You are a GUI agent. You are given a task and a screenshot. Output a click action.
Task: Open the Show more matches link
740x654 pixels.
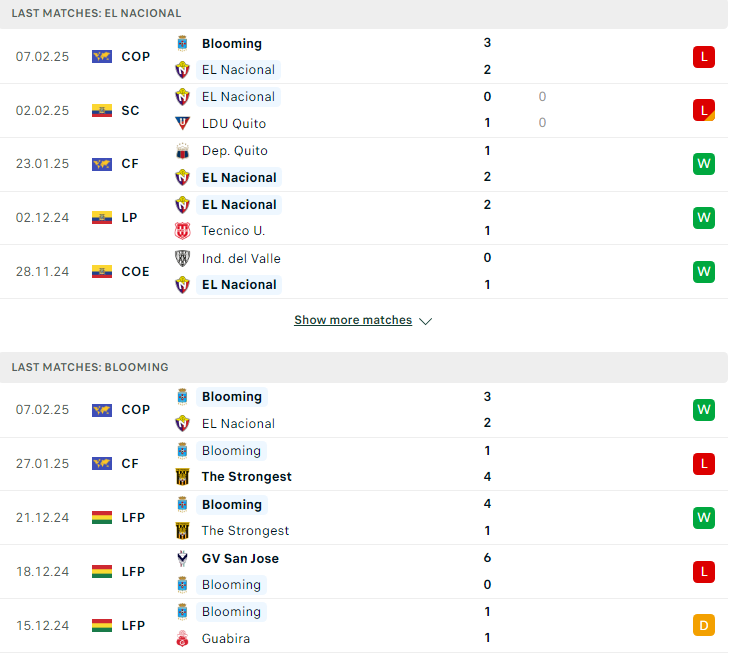tap(353, 320)
